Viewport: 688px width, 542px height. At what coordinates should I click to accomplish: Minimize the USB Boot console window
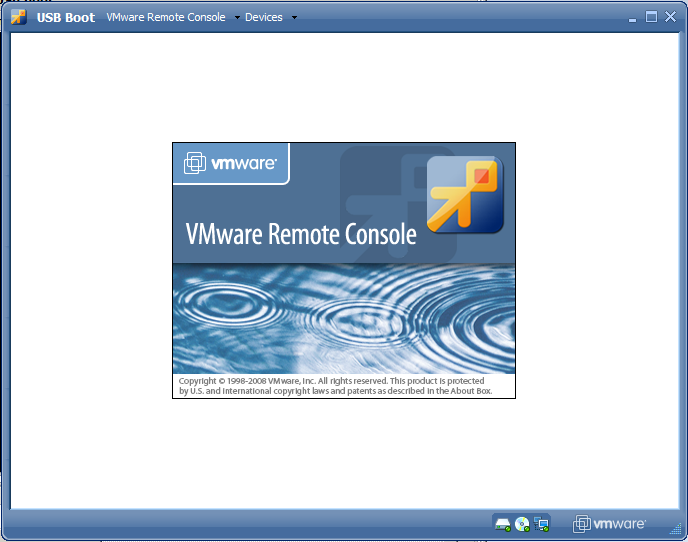[632, 19]
